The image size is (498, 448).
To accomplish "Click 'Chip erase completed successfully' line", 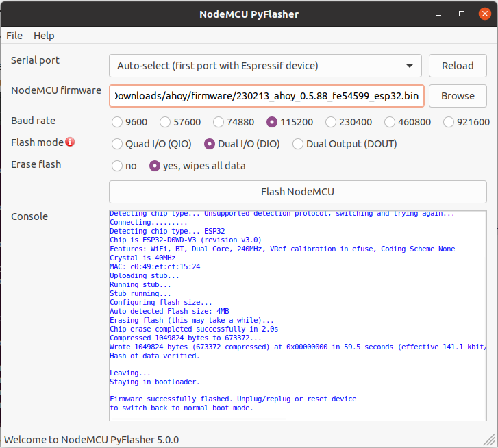I will pyautogui.click(x=194, y=329).
